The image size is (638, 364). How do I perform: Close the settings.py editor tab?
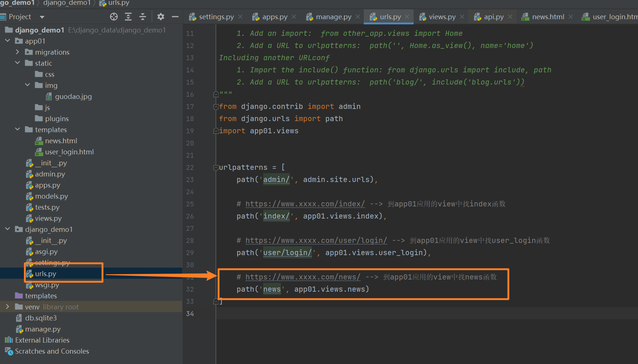pos(240,17)
